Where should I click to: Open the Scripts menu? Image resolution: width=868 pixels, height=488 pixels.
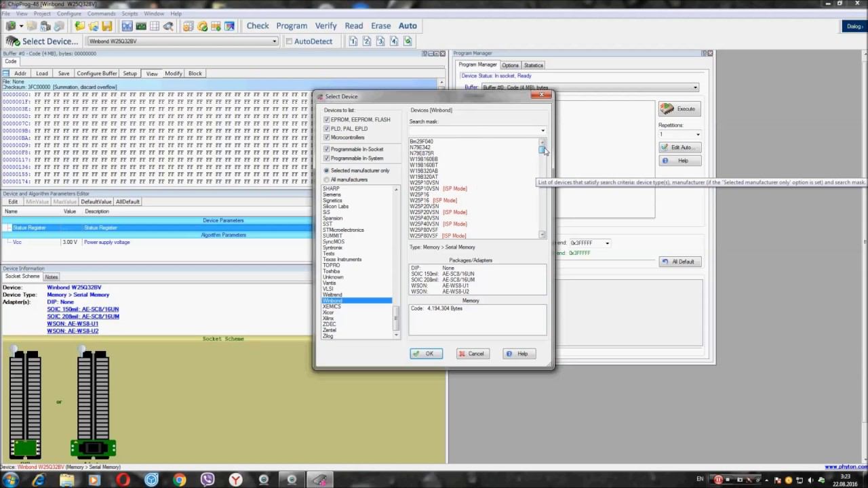pos(130,14)
